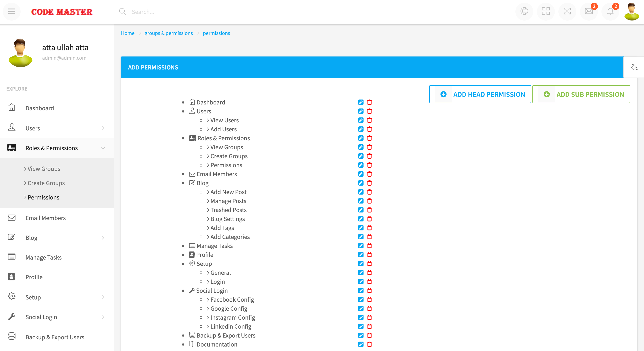This screenshot has height=351, width=644.
Task: Click the Search input field
Action: 175,12
